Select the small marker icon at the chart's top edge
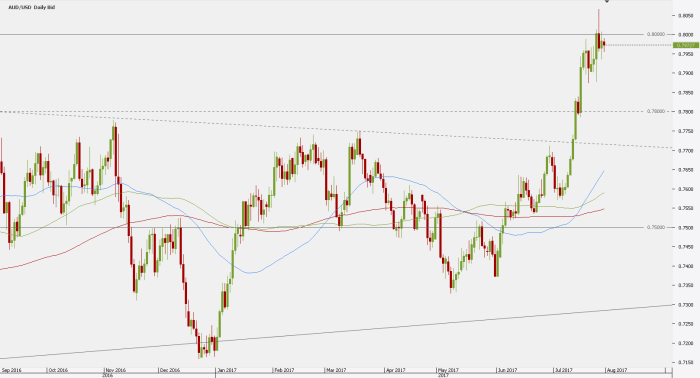The height and width of the screenshot is (378, 700). [x=607, y=1]
